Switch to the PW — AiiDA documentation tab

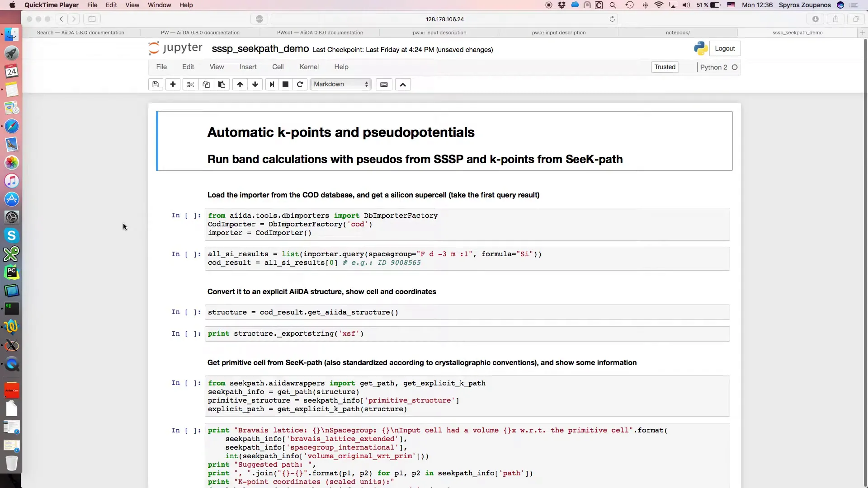click(x=200, y=33)
